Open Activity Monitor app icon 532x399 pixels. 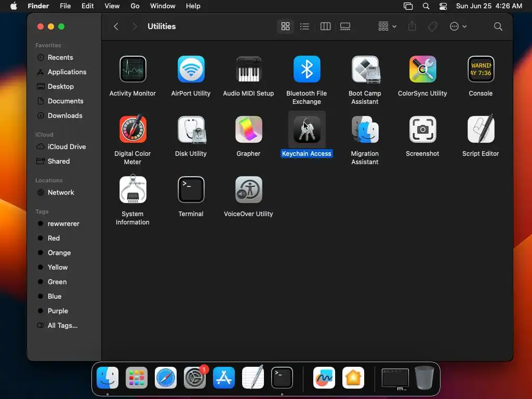click(x=132, y=70)
